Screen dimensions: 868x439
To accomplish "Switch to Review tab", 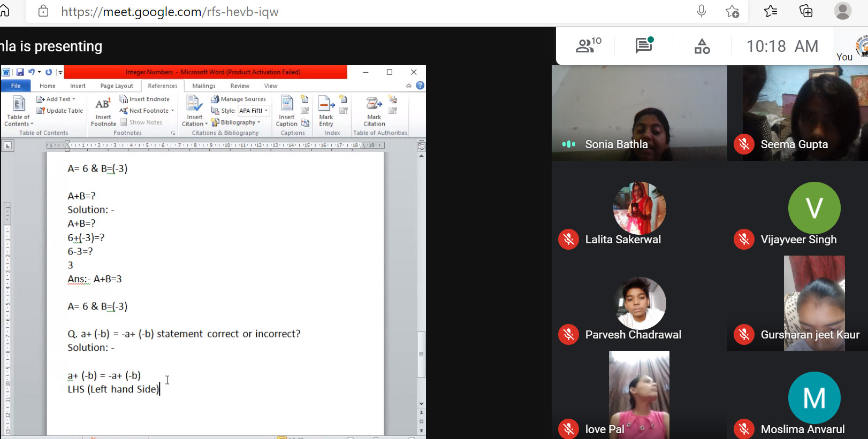I will coord(240,86).
